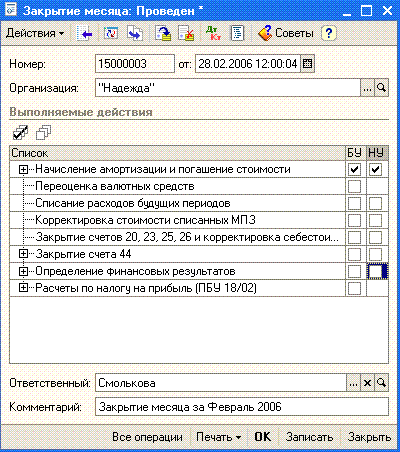
Task: Click the title bar document icon
Action: tap(11, 10)
